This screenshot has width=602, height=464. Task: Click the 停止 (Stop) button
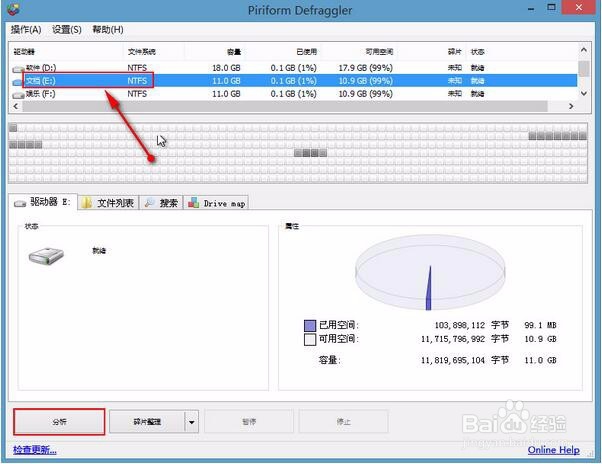[x=343, y=421]
